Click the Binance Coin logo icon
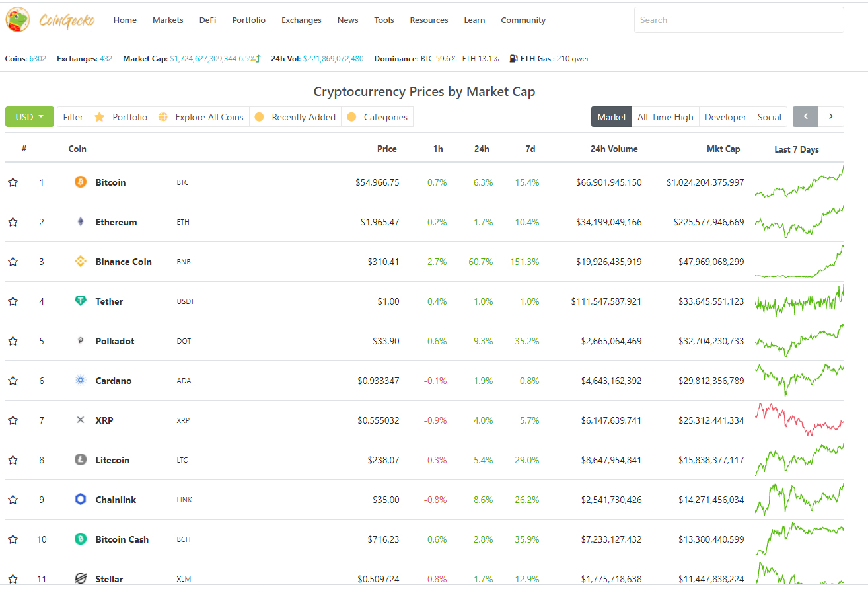The width and height of the screenshot is (868, 593). [x=81, y=261]
